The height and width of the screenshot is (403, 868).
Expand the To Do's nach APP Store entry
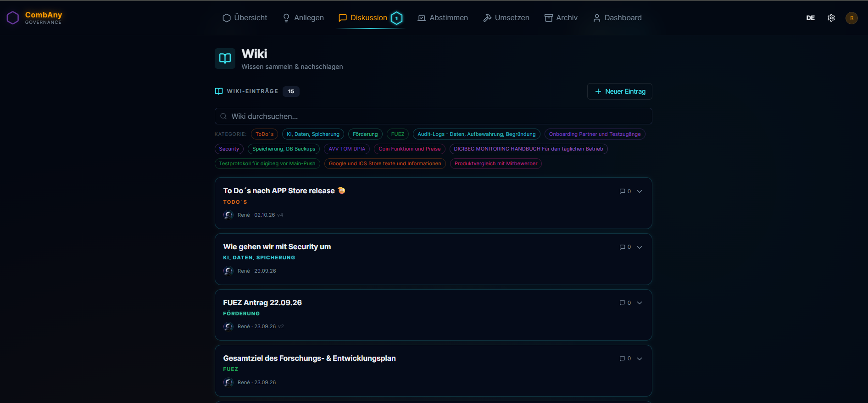[640, 191]
